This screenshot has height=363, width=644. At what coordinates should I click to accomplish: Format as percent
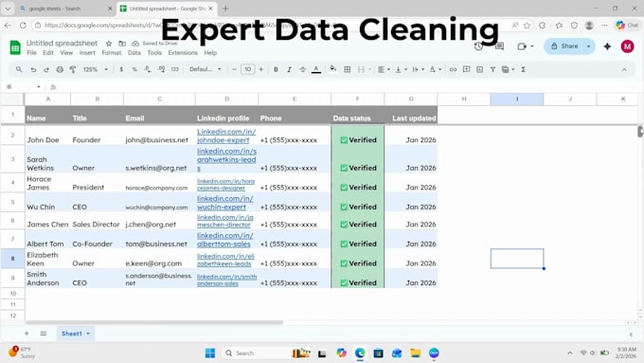134,69
